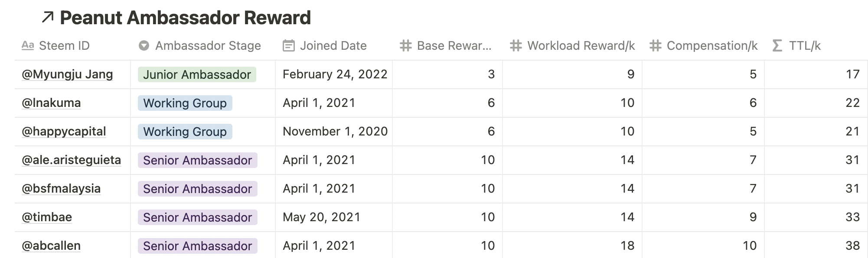
Task: Click the TTL/k sigma formula icon
Action: 777,45
